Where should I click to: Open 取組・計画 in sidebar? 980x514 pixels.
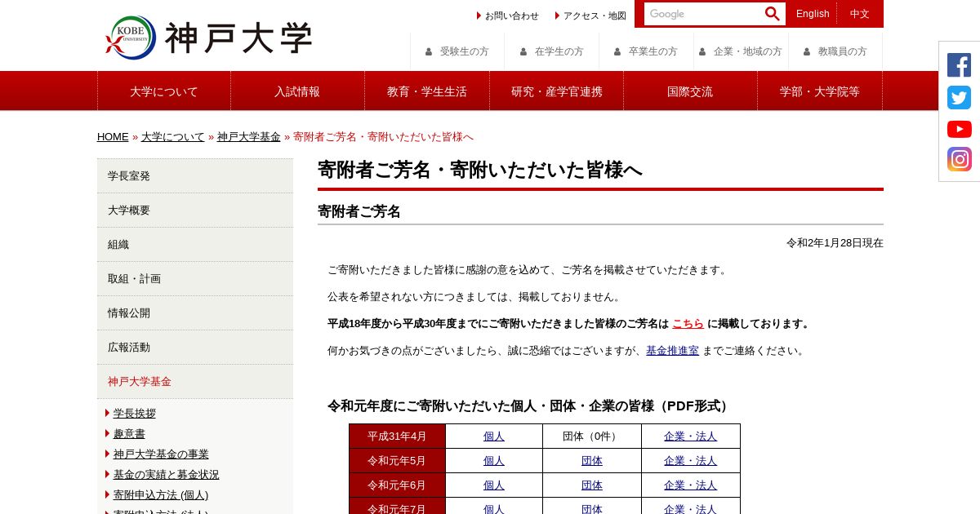pos(195,278)
